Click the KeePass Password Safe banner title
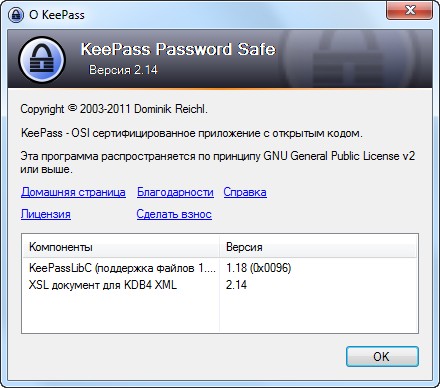The image size is (440, 388). point(178,49)
